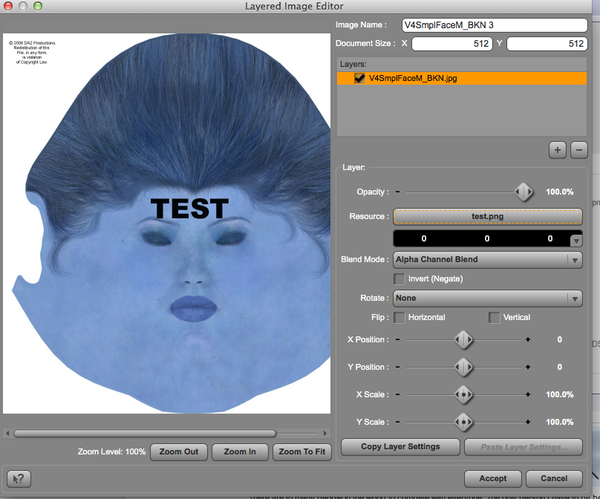Screen dimensions: 600x499
Task: Click the X Position plus sign
Action: pos(528,339)
